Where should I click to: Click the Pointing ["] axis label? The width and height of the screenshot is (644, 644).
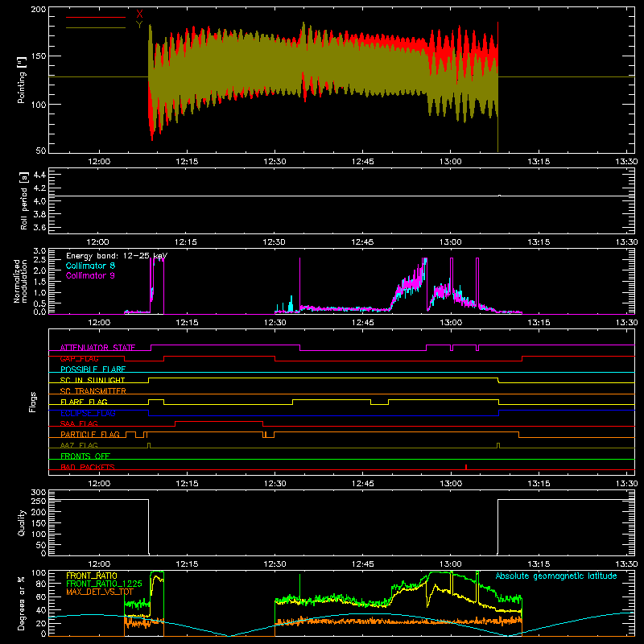pyautogui.click(x=22, y=80)
